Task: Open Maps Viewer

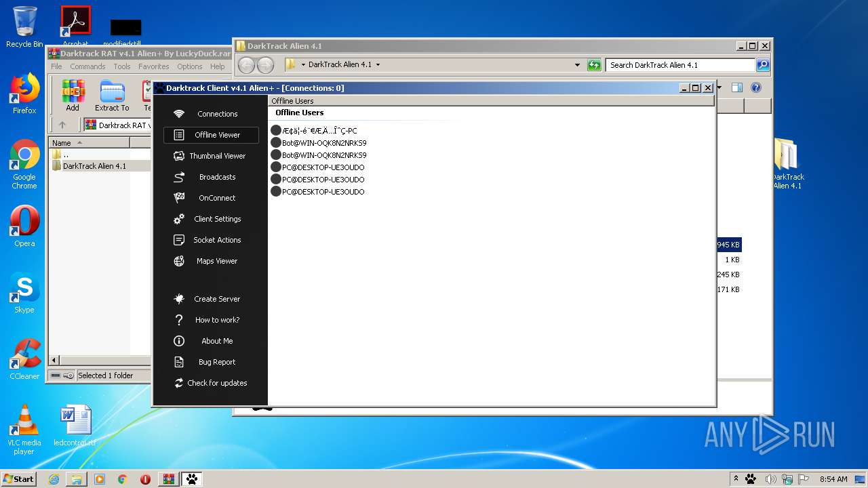Action: coord(211,261)
